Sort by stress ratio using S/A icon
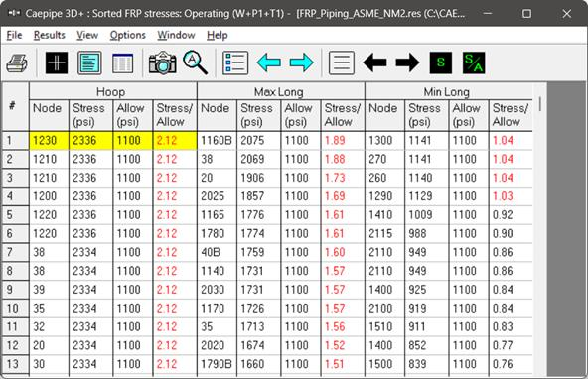588x379 pixels. point(474,63)
